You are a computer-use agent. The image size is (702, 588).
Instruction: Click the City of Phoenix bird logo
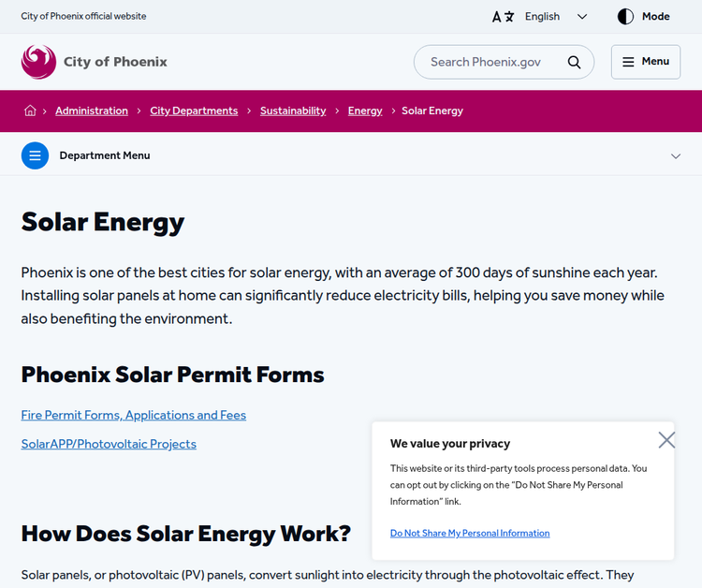pyautogui.click(x=38, y=62)
